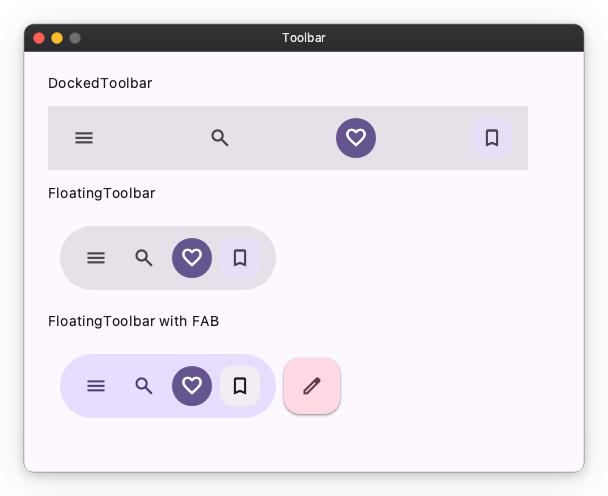This screenshot has height=496, width=608.
Task: Click the bookmark icon in DockedToolbar
Action: click(492, 138)
